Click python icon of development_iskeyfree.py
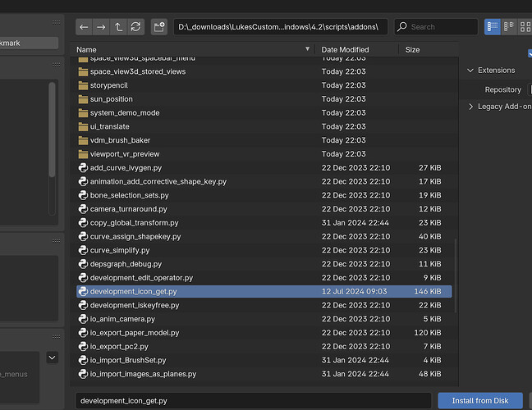This screenshot has width=532, height=410. (83, 305)
